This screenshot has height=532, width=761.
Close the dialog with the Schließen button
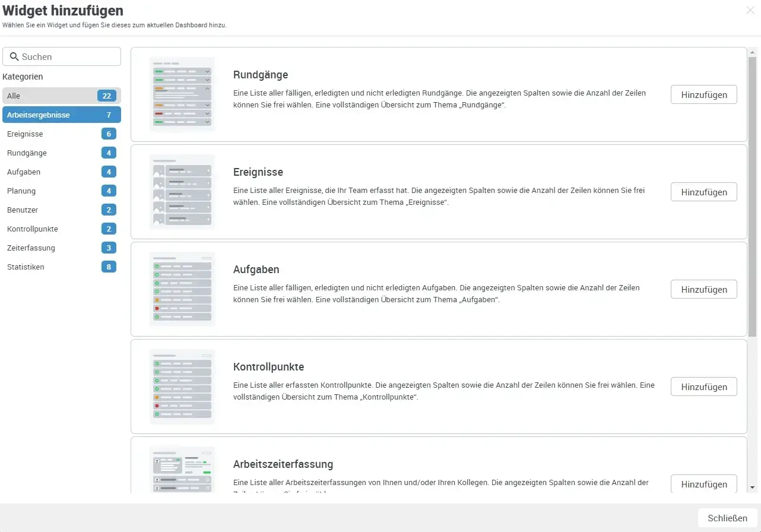point(727,517)
